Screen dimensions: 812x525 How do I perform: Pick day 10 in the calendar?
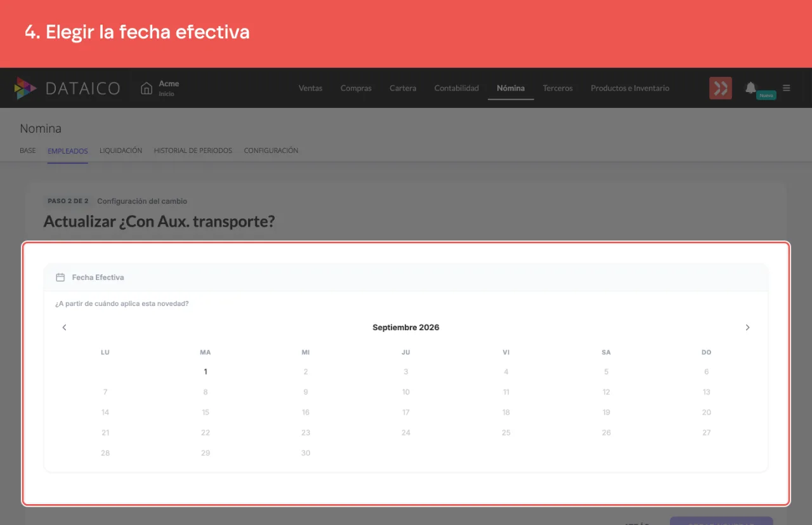tap(406, 392)
